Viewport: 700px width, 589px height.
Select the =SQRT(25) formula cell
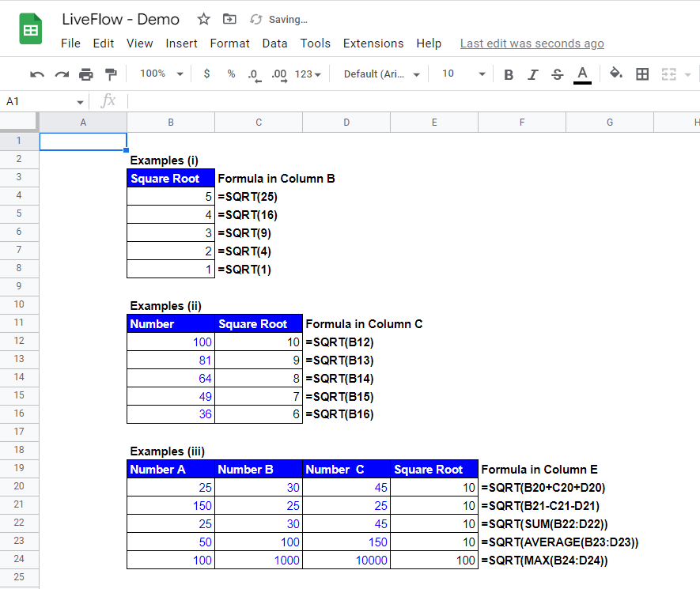pyautogui.click(x=248, y=197)
